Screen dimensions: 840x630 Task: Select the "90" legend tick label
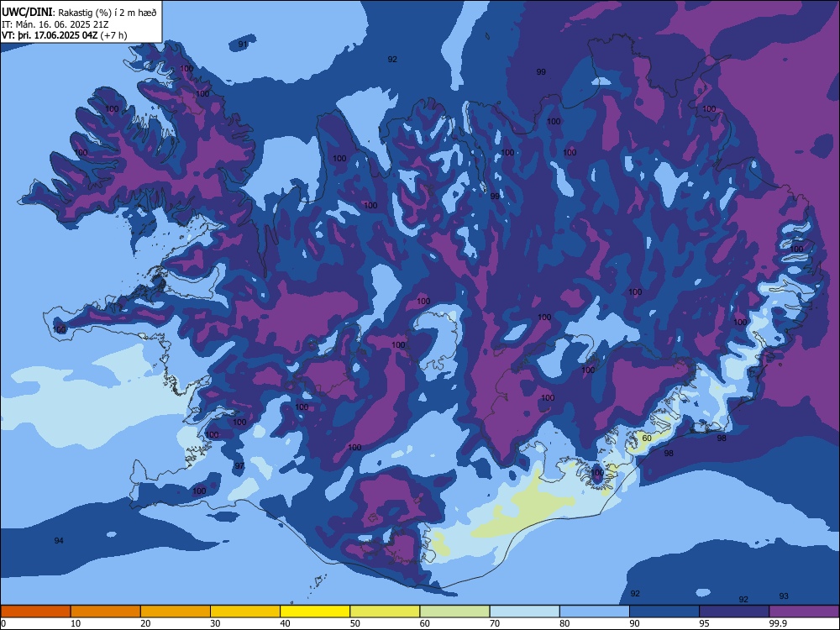pyautogui.click(x=635, y=623)
